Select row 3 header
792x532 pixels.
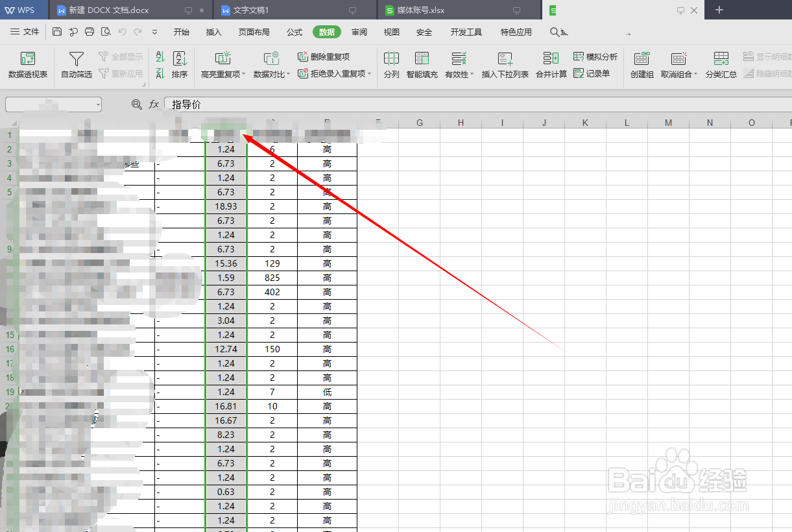coord(9,163)
